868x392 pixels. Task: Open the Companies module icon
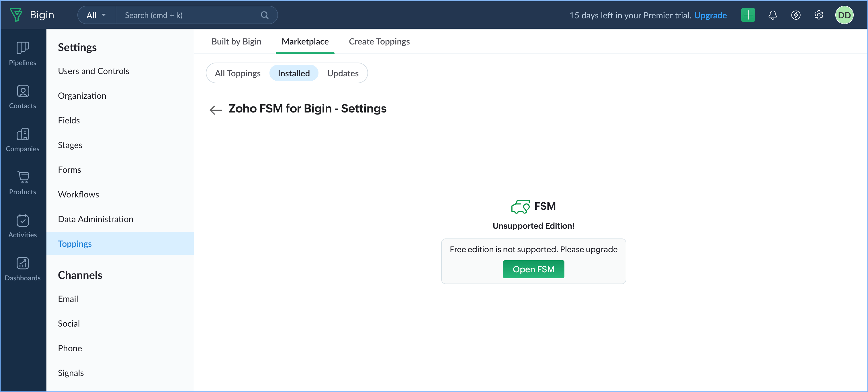click(x=23, y=134)
